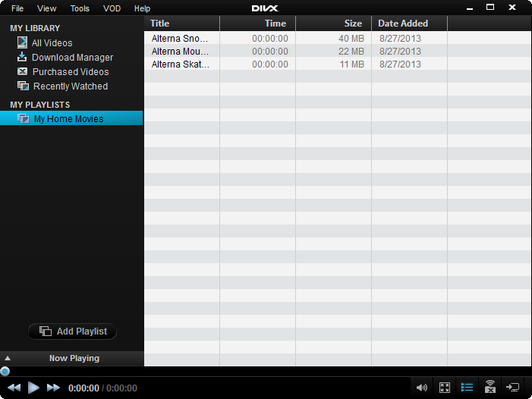
Task: Click the Recently Watched icon
Action: click(23, 86)
